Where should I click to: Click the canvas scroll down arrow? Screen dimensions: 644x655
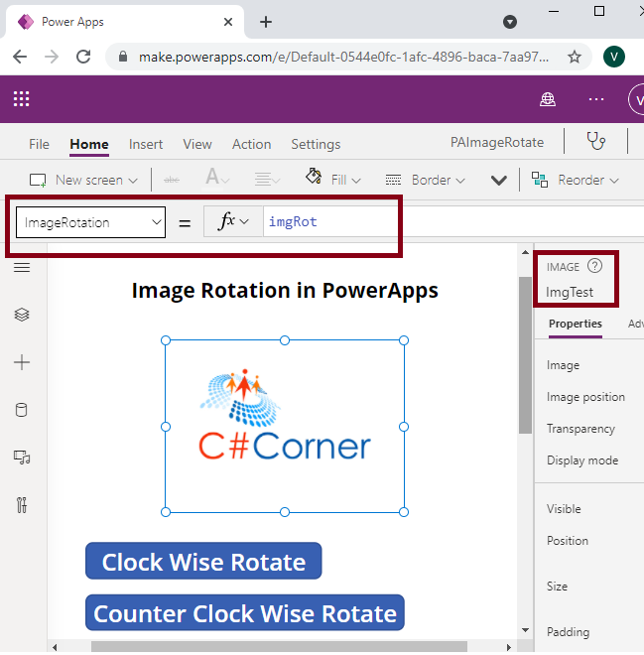525,630
